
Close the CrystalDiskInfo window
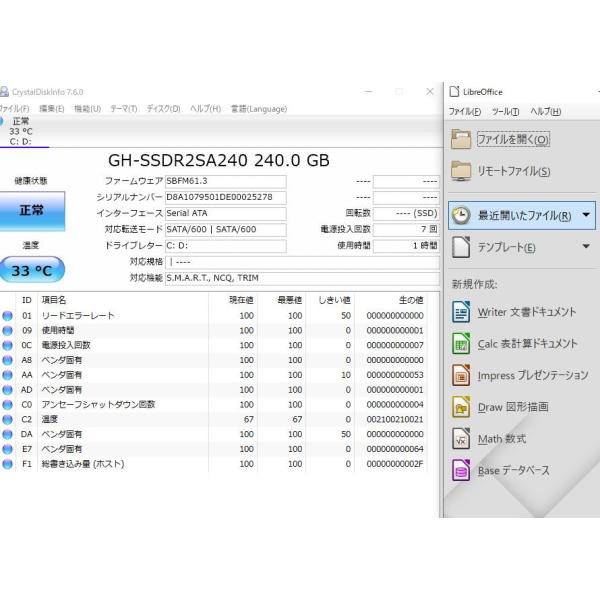(x=430, y=91)
